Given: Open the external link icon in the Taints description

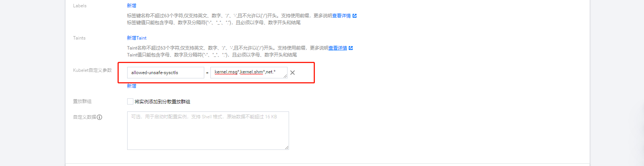Looking at the screenshot, I should (x=351, y=48).
